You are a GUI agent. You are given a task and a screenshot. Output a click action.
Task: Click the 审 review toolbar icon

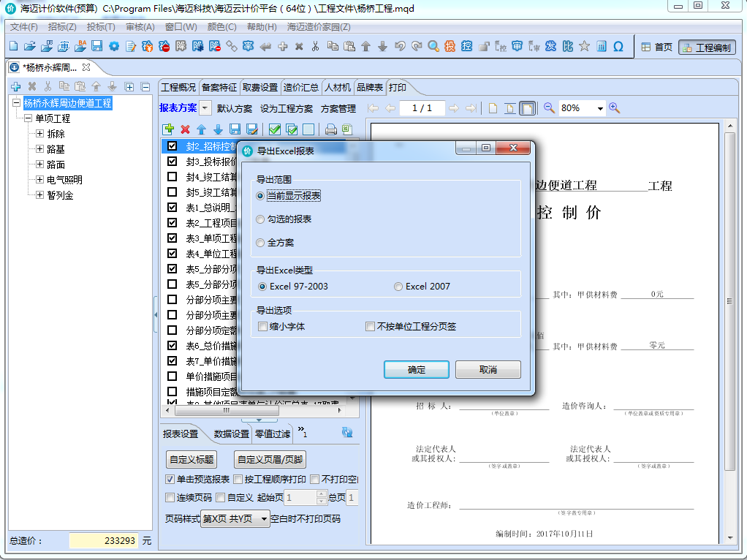tap(517, 46)
